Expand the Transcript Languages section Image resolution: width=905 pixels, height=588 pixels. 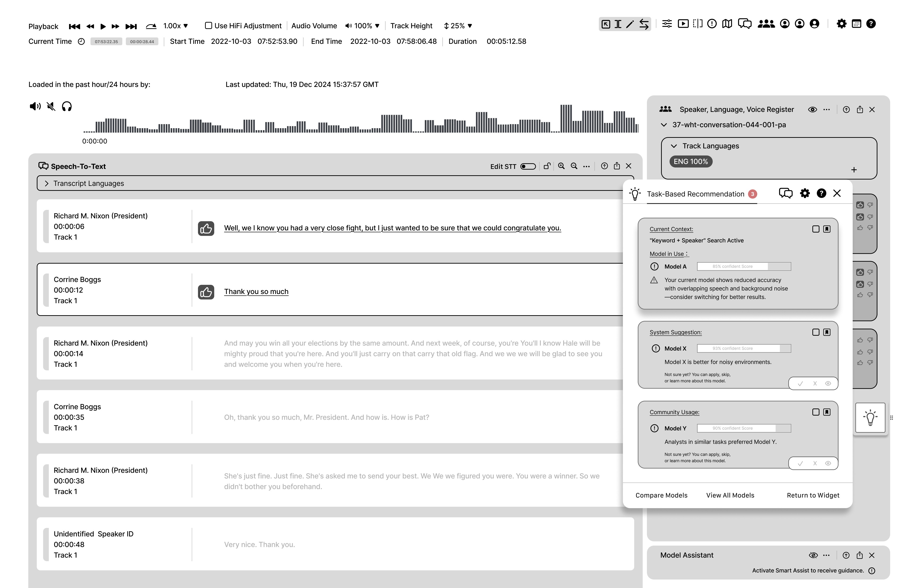point(46,184)
